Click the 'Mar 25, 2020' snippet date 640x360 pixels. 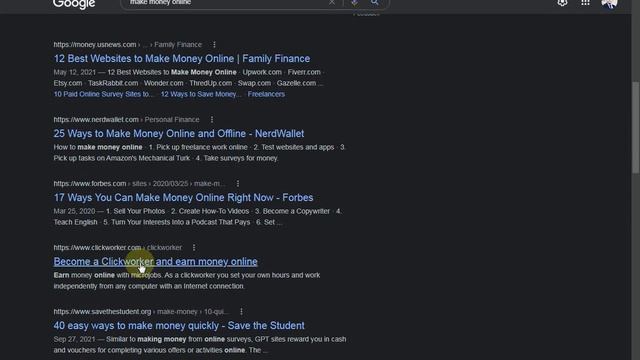(74, 211)
